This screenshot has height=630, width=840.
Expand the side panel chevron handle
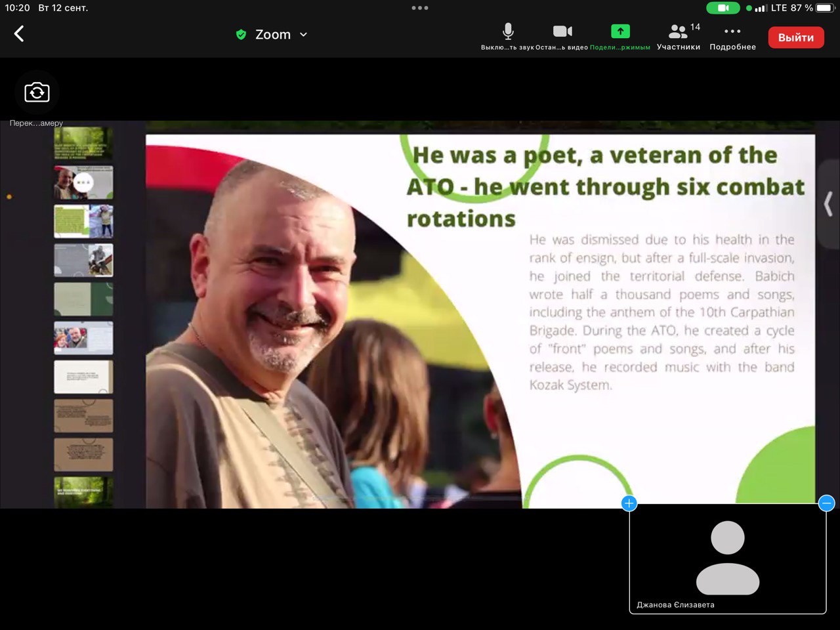(828, 204)
